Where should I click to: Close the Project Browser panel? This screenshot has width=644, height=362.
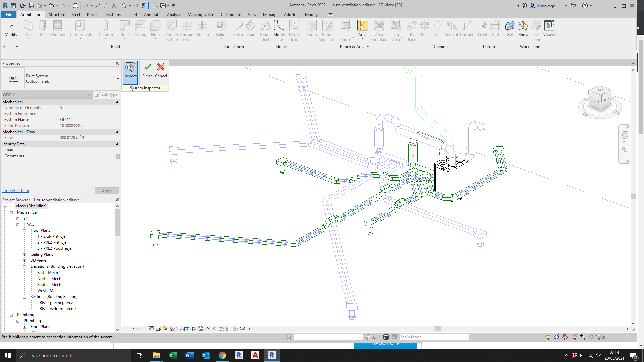pyautogui.click(x=117, y=200)
